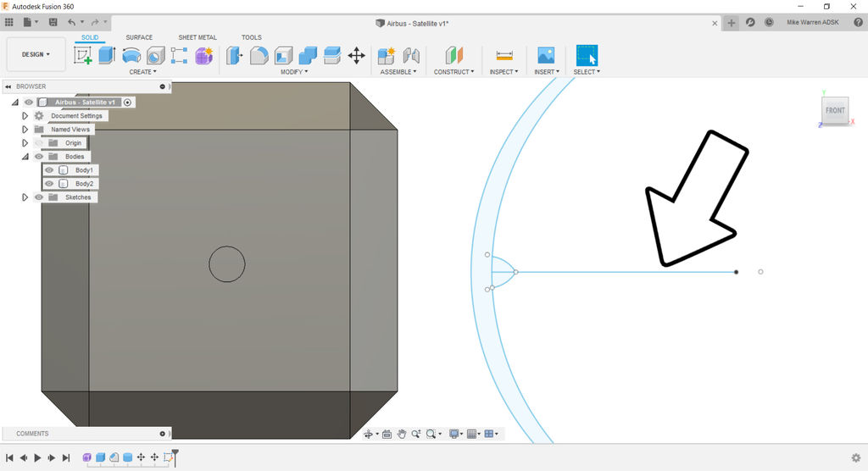Screen dimensions: 868x471
Task: Select the Hole tool
Action: click(x=156, y=55)
